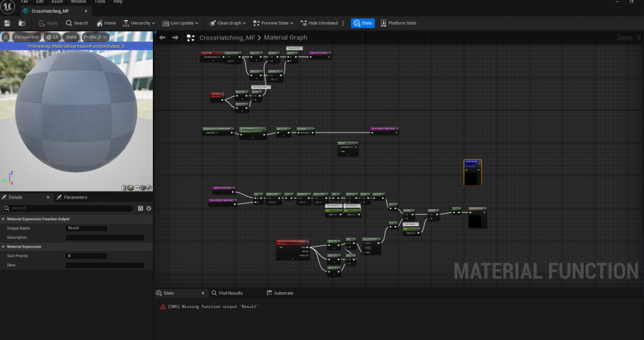Open Details panel settings gear
Screen dimensions: 644x340
click(x=148, y=208)
